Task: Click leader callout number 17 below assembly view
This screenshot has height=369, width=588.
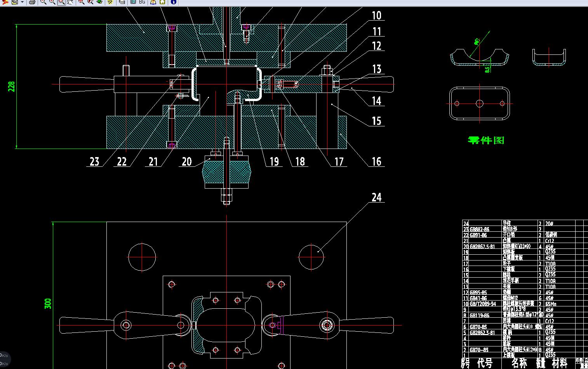Action: (x=339, y=162)
